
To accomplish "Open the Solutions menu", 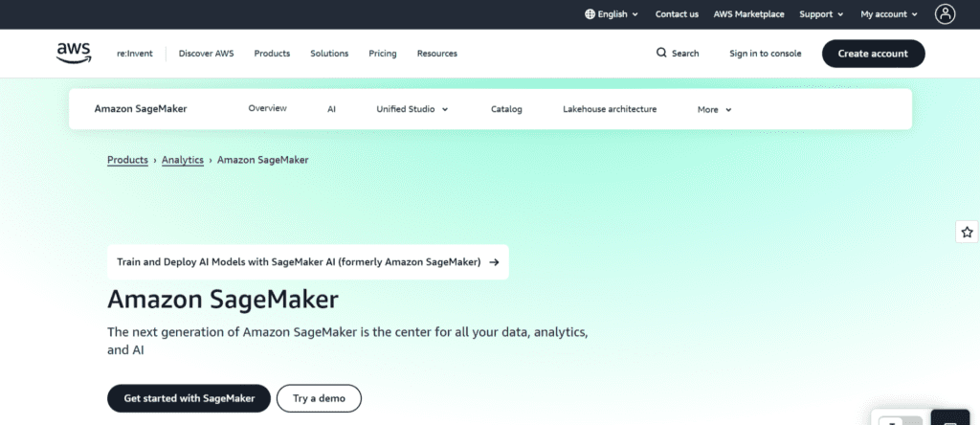I will point(329,54).
